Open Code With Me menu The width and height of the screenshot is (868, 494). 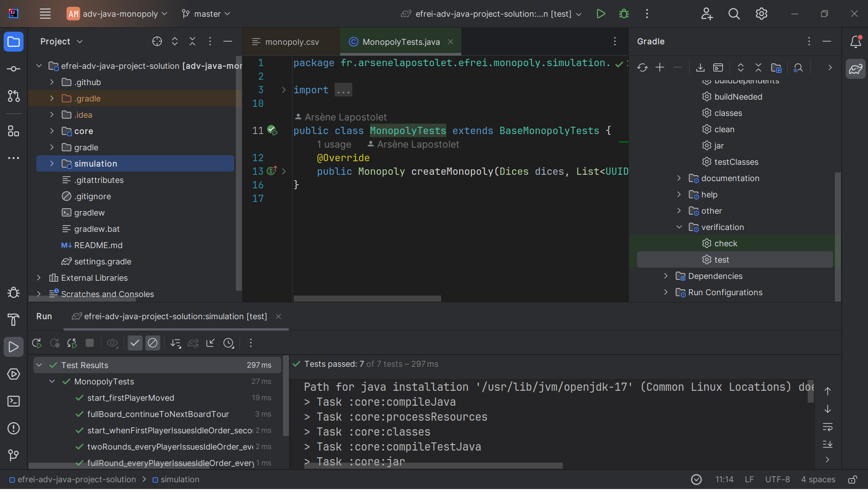(707, 14)
